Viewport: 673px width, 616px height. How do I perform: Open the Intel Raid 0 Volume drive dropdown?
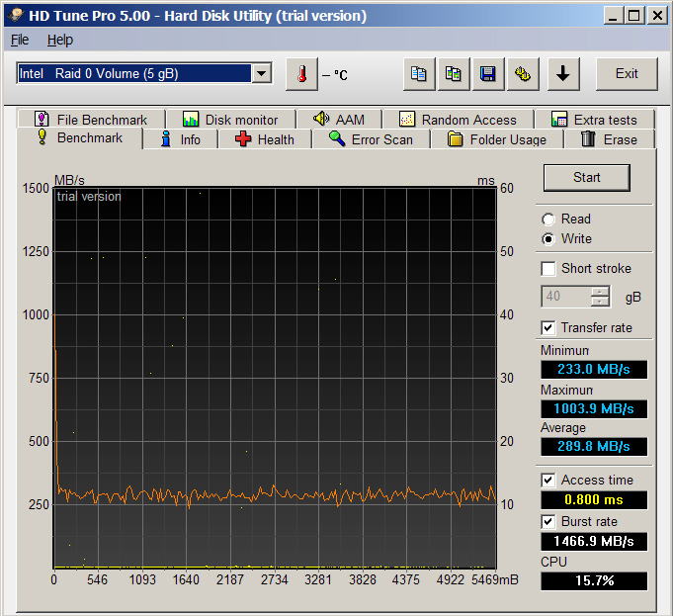[261, 74]
